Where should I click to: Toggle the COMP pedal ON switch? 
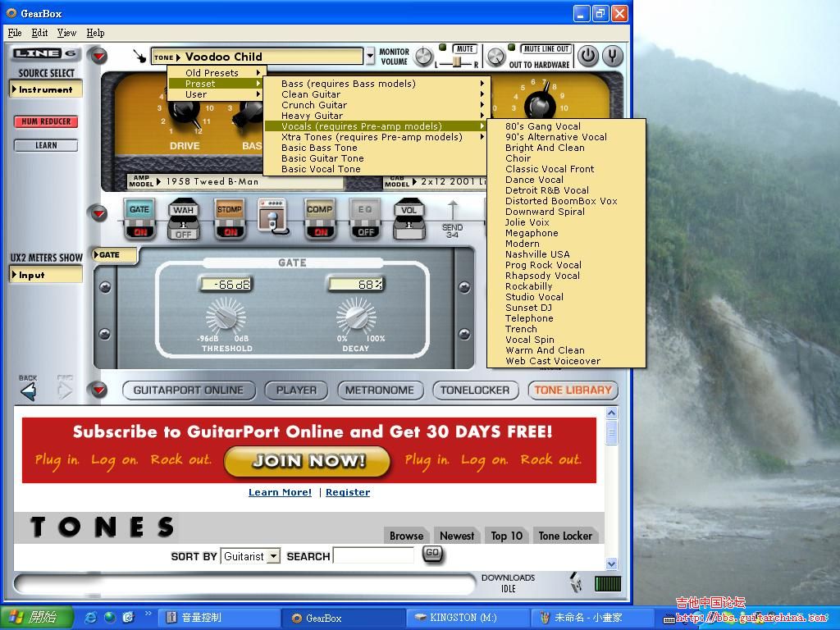tap(321, 232)
